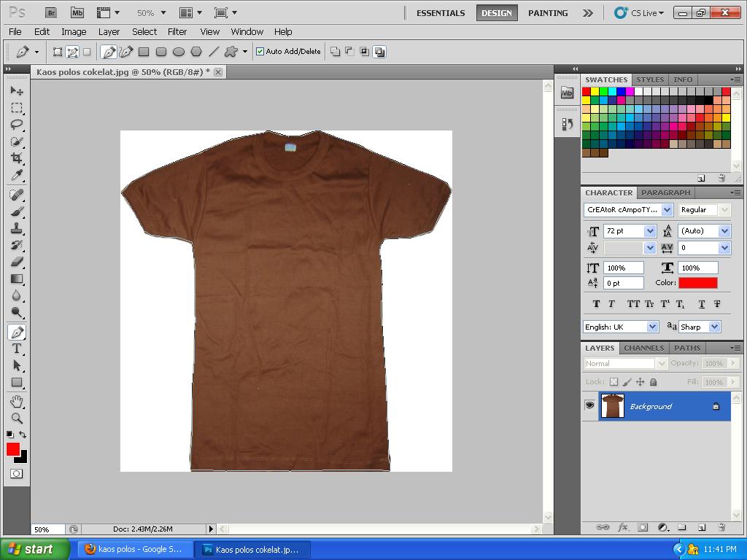Enable Shape Layers mode in options bar

pos(57,52)
